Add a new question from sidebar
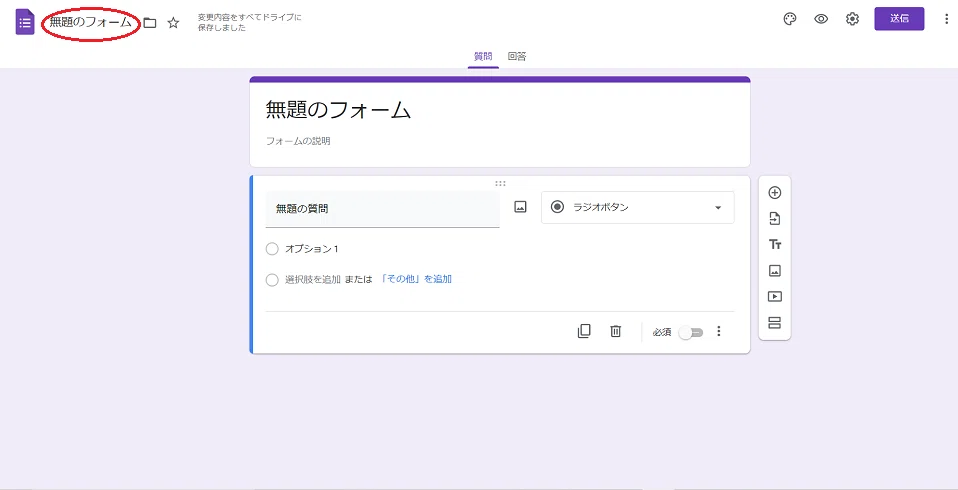 pyautogui.click(x=775, y=192)
